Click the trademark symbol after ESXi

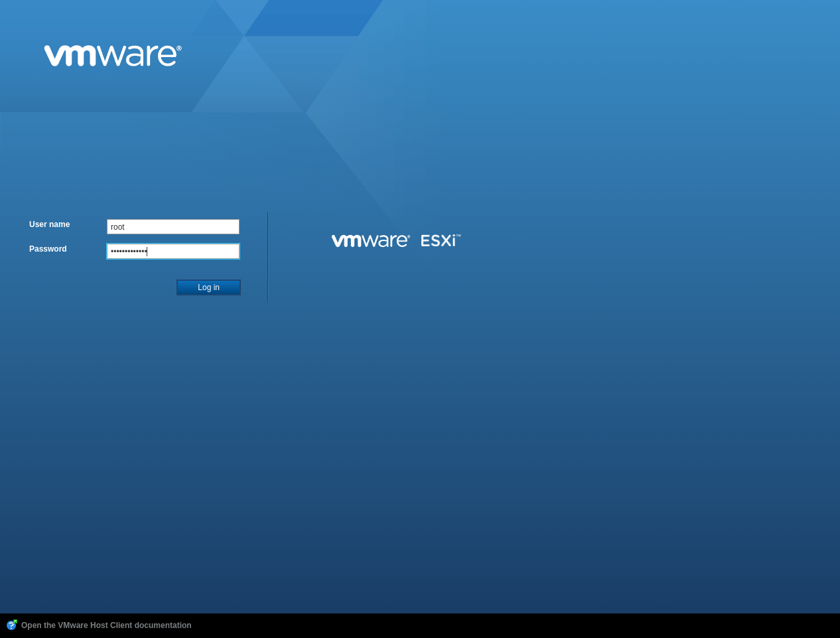pyautogui.click(x=458, y=235)
